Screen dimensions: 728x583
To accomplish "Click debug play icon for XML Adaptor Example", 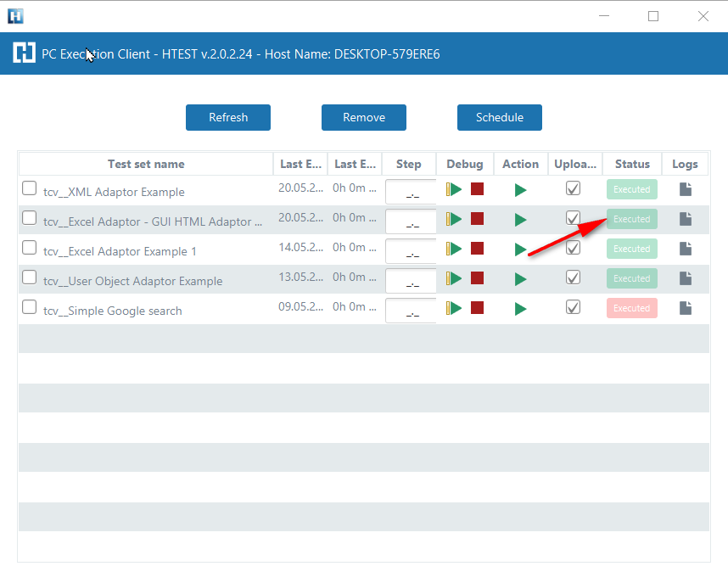I will [455, 189].
